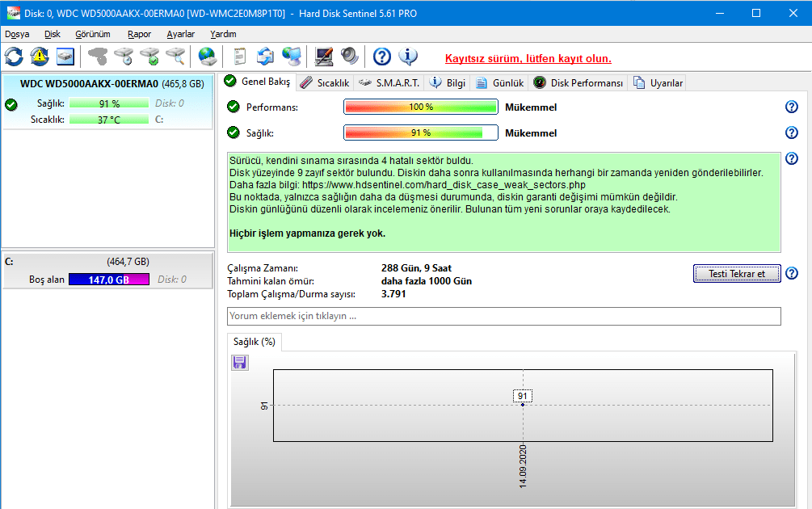Click the refresh icon with yellow warning triangle

coord(40,57)
